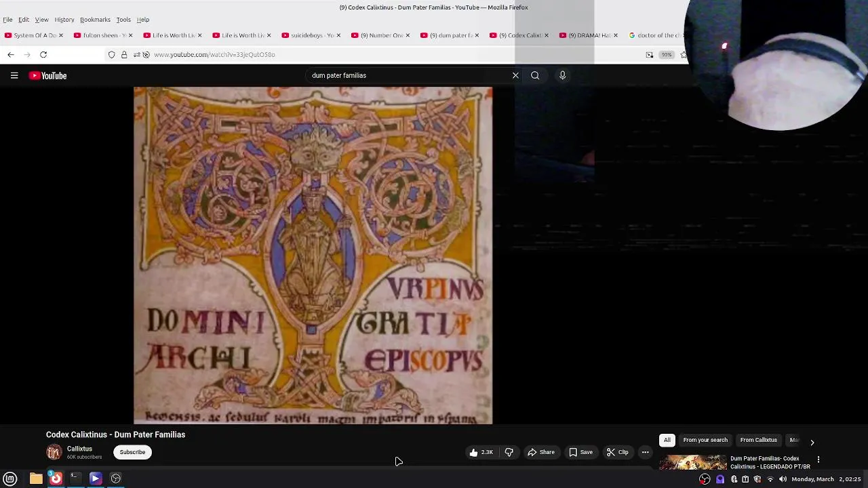Dislike the video with thumbs down
Image resolution: width=868 pixels, height=488 pixels.
click(509, 452)
